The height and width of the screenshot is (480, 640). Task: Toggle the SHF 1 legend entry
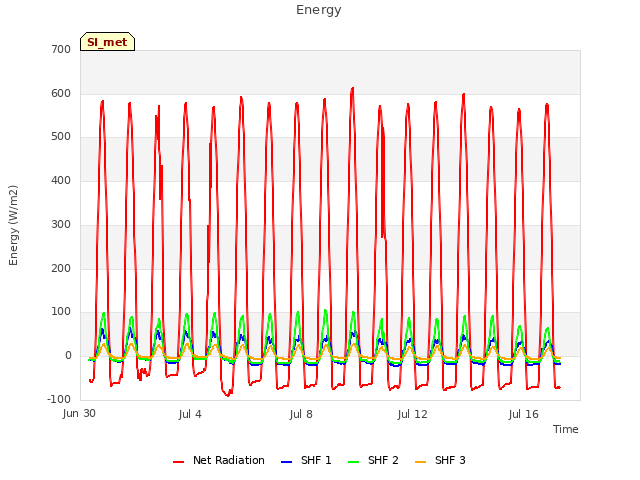(x=306, y=460)
